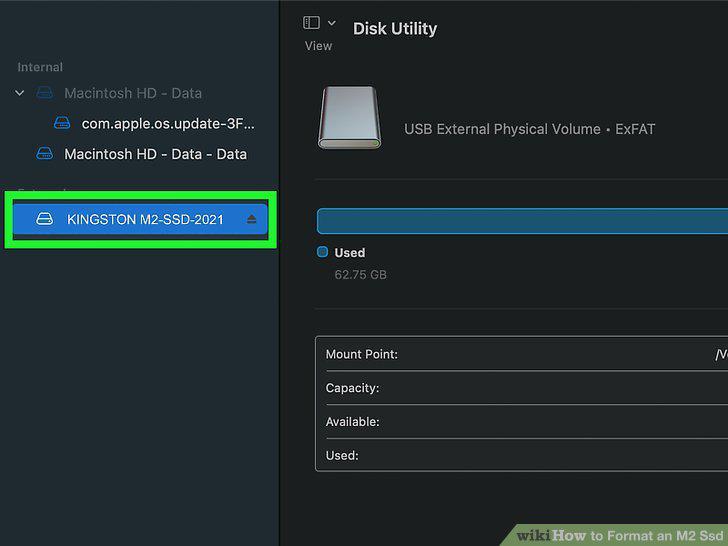
Task: Click the Used legend color dot
Action: click(322, 252)
